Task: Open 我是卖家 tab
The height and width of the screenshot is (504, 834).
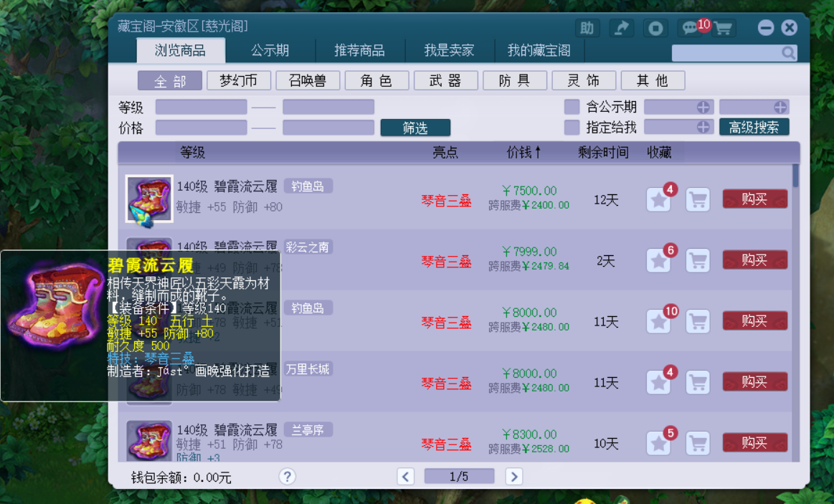Action: (x=450, y=50)
